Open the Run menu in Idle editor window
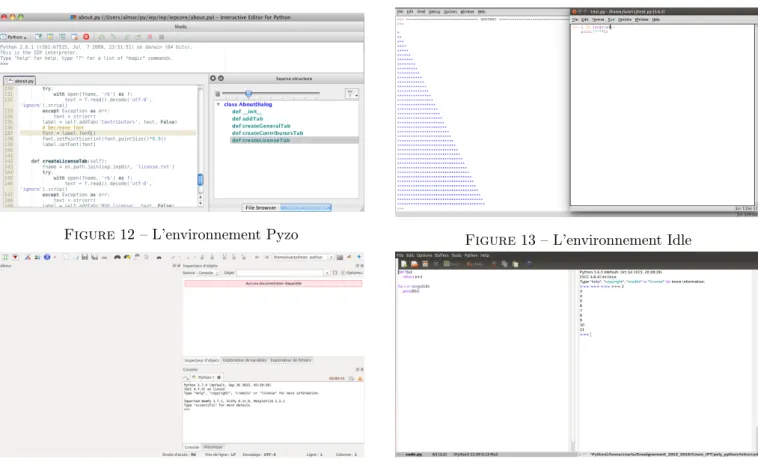 coord(611,20)
